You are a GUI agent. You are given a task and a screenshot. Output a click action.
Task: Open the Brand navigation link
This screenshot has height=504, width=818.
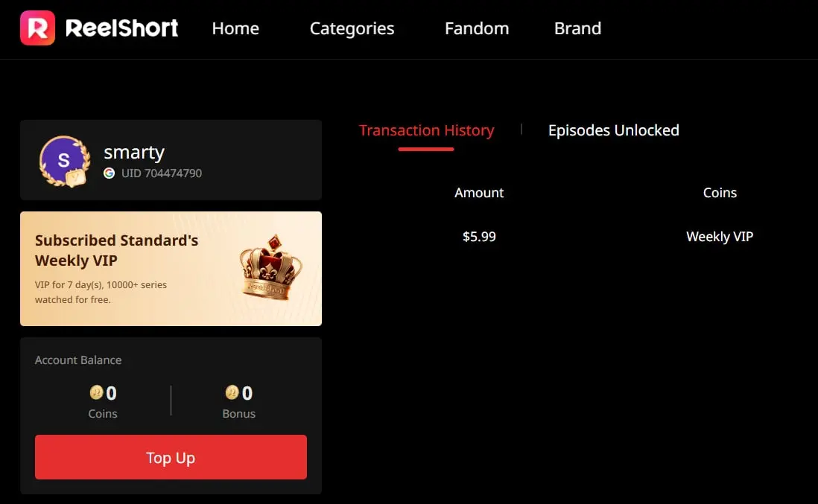[577, 28]
